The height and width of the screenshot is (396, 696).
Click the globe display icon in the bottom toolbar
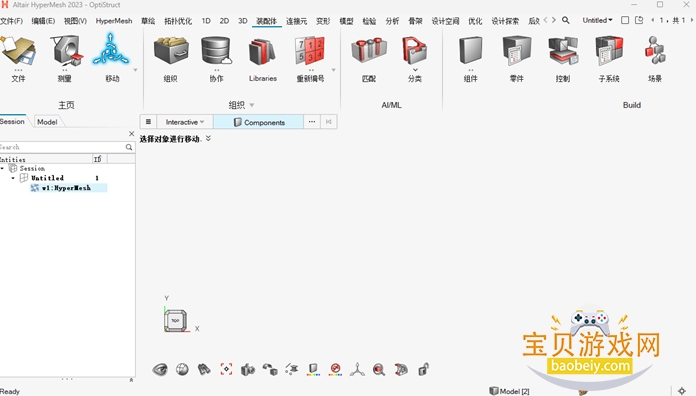[182, 369]
